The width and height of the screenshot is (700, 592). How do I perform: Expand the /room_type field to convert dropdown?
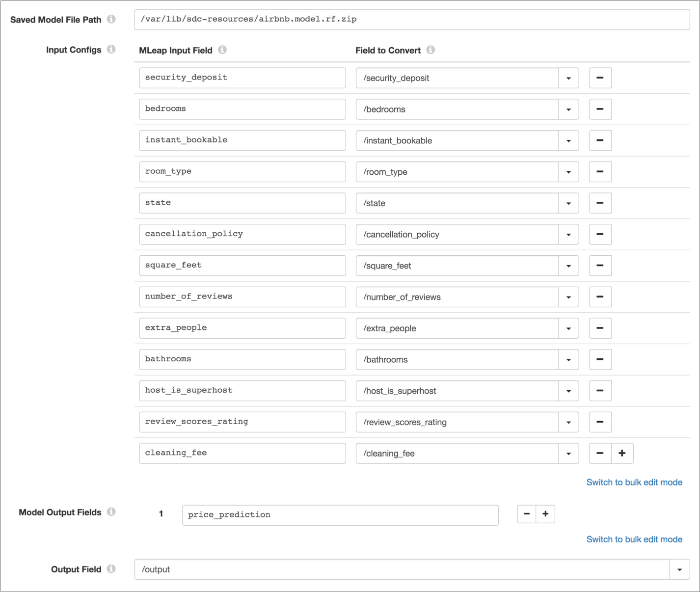pyautogui.click(x=568, y=172)
